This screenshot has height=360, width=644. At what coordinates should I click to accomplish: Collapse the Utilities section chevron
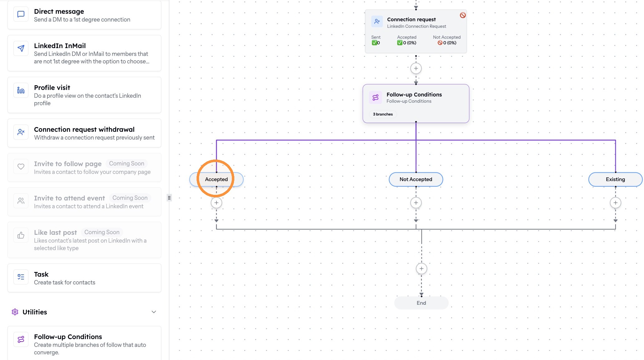[x=154, y=312]
